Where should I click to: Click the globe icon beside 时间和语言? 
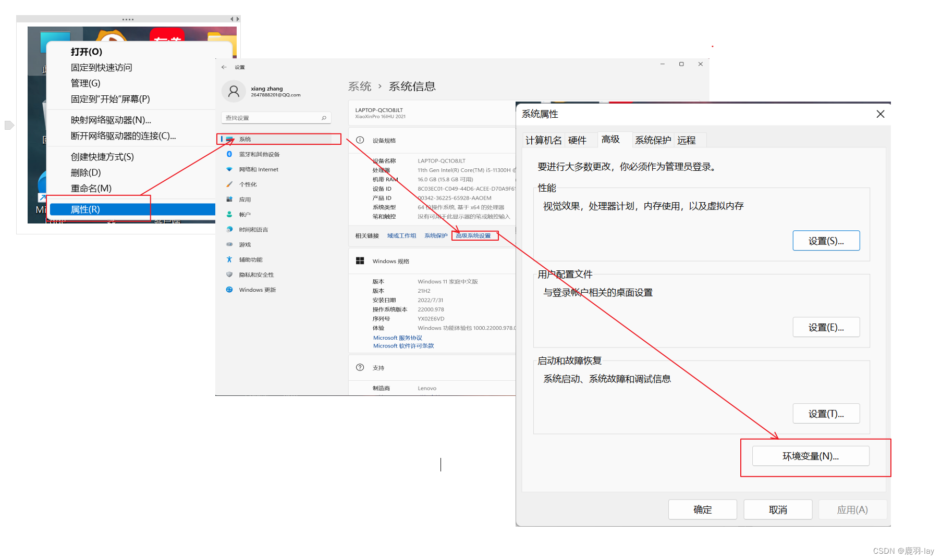tap(229, 229)
